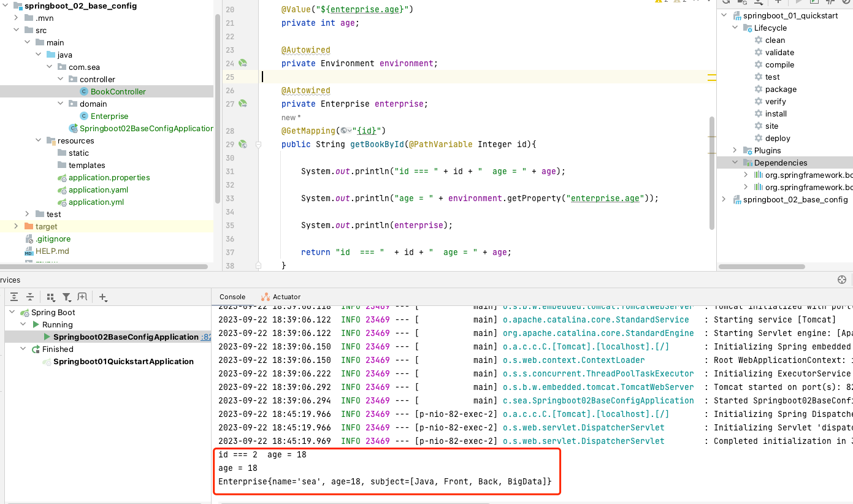Select Springboot02BaseConfigApplication running service
The width and height of the screenshot is (853, 504).
point(126,337)
